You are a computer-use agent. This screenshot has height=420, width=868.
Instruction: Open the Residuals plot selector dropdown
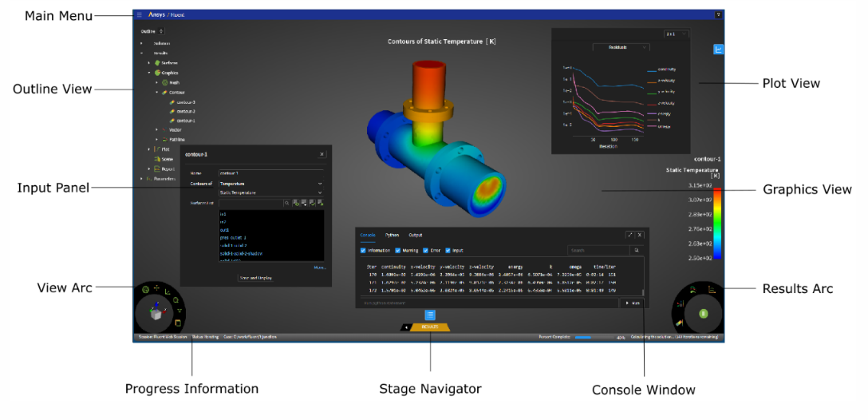click(621, 47)
